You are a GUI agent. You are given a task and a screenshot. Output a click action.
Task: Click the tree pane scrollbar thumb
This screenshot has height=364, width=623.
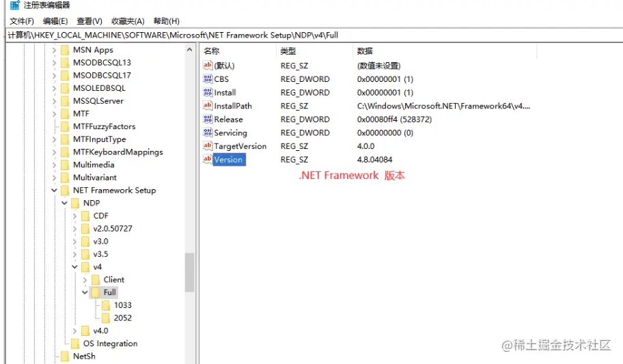tap(189, 272)
